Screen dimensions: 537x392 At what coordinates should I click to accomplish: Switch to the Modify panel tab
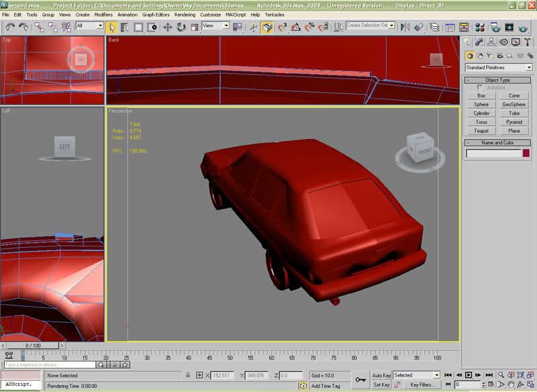[479, 42]
